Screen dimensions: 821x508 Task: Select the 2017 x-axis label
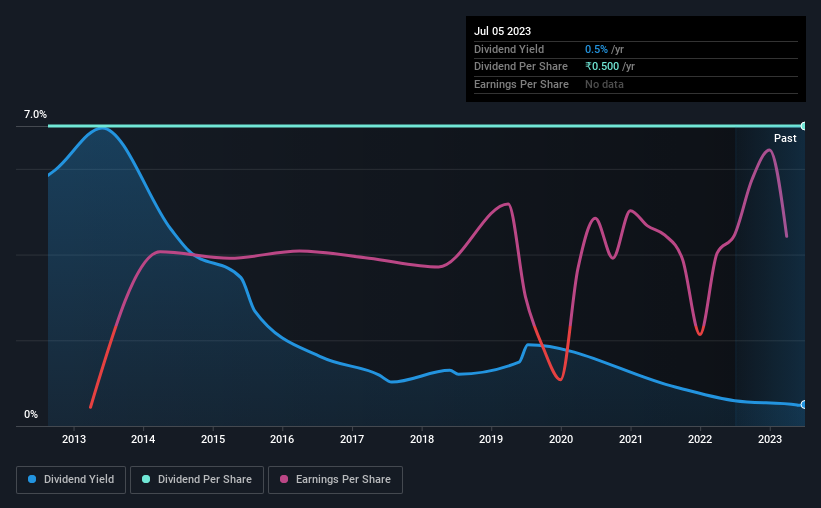[352, 439]
